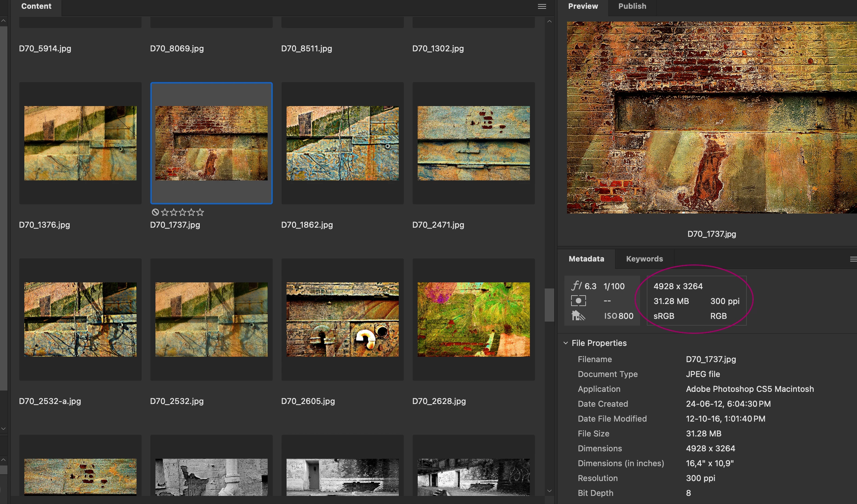Give D70_1737.jpg a three-star rating

coord(182,212)
